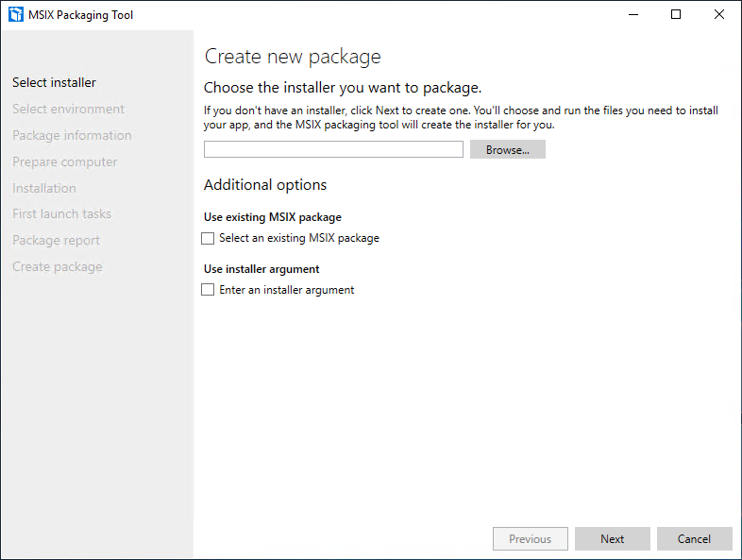This screenshot has width=742, height=560.
Task: Maximize the MSIX Packaging Tool window
Action: coord(676,15)
